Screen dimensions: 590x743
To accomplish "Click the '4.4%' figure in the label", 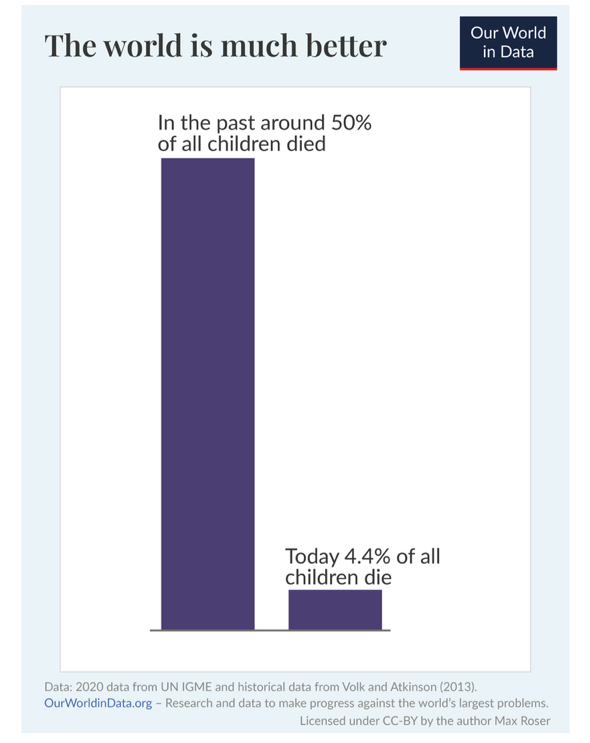I will (367, 556).
